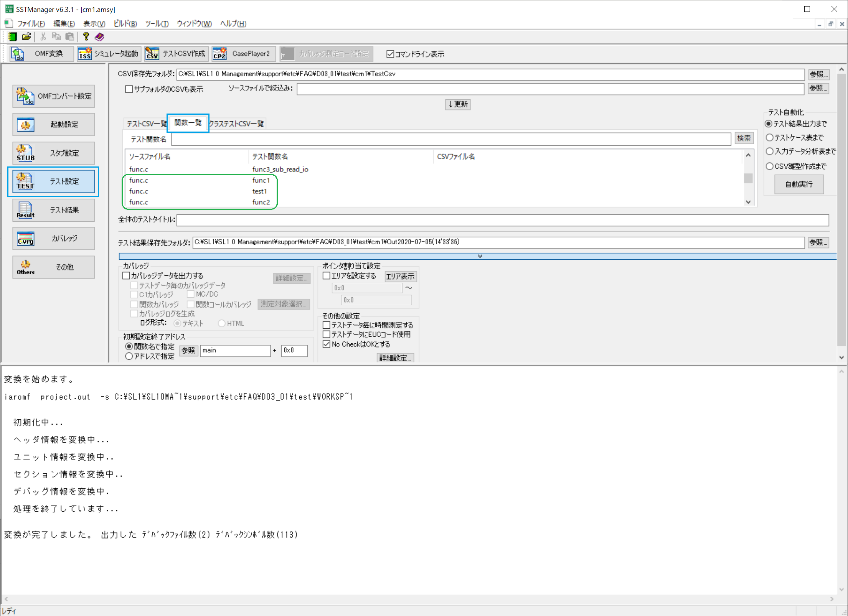Viewport: 848px width, 616px height.
Task: Open the ビルド(B) menu
Action: (125, 23)
